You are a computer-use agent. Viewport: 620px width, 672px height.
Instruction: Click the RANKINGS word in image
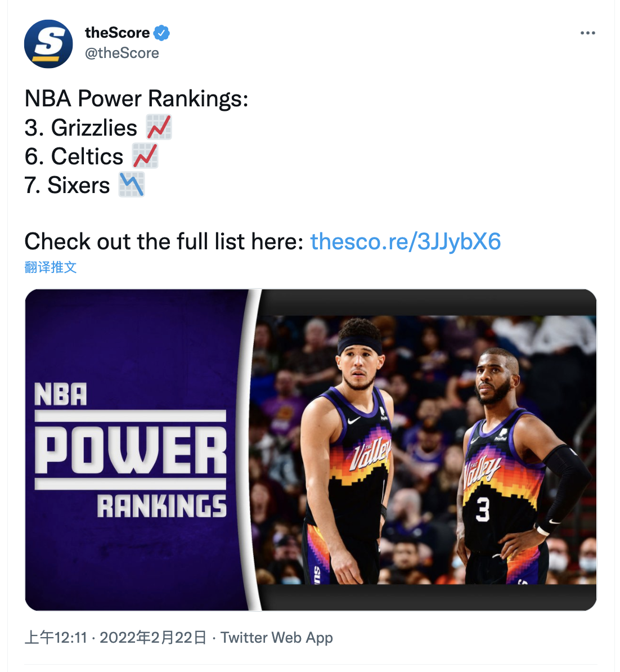[x=161, y=506]
